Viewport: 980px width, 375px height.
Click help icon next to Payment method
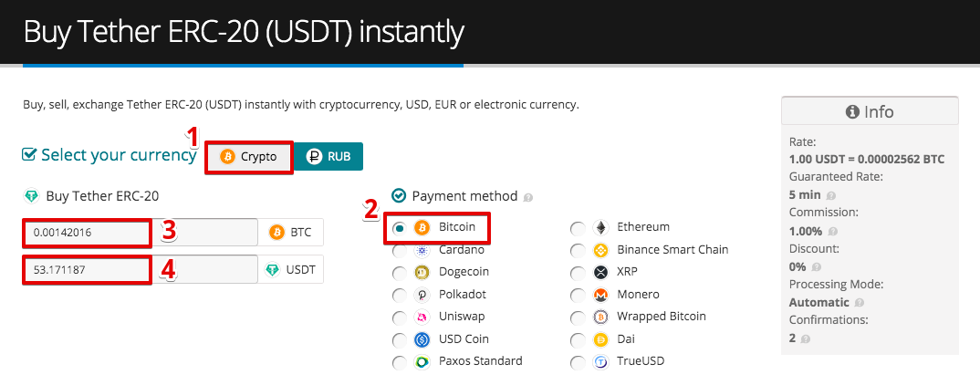pyautogui.click(x=528, y=198)
